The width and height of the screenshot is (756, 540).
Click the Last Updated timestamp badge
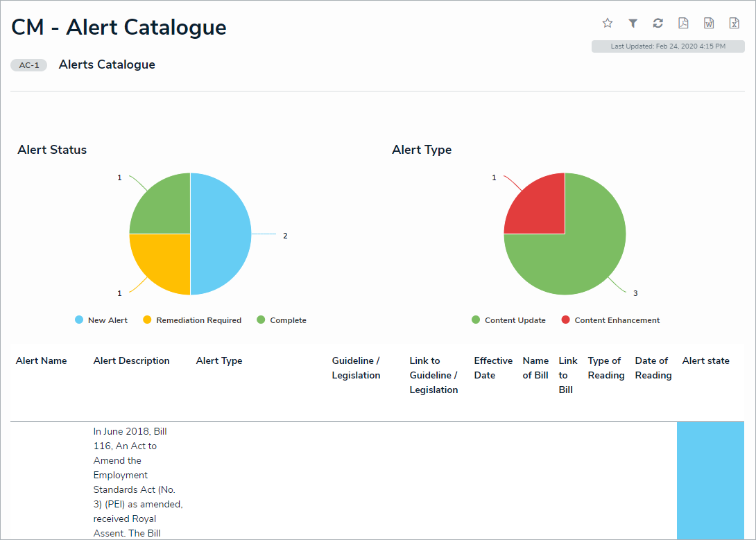pyautogui.click(x=667, y=46)
